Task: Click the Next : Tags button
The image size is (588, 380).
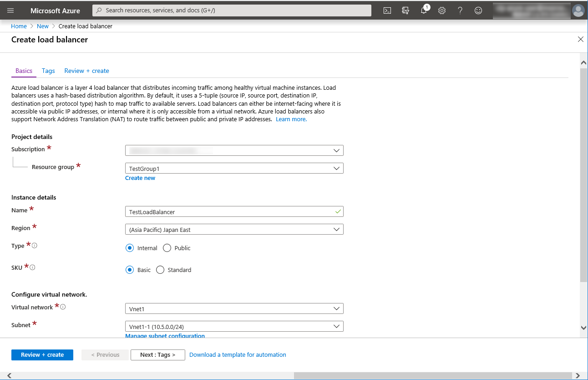Action: [157, 354]
